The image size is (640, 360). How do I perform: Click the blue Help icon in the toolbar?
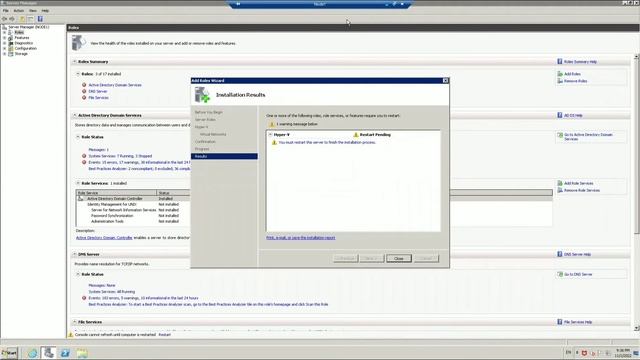pos(40,19)
